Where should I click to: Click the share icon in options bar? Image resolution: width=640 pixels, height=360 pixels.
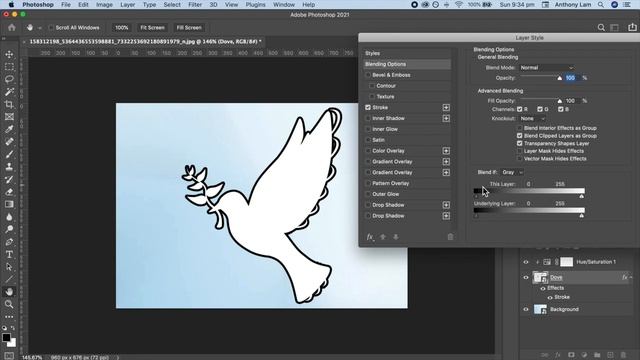click(632, 27)
